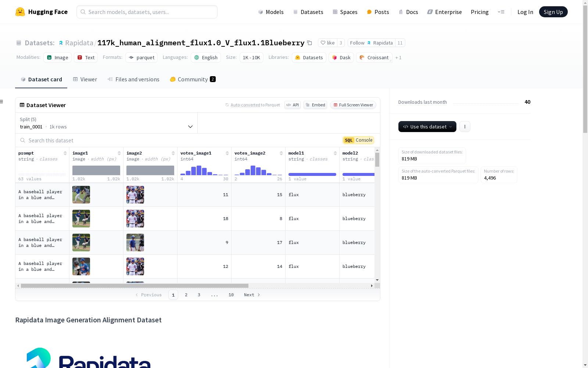Open the Models menu item

pyautogui.click(x=271, y=12)
